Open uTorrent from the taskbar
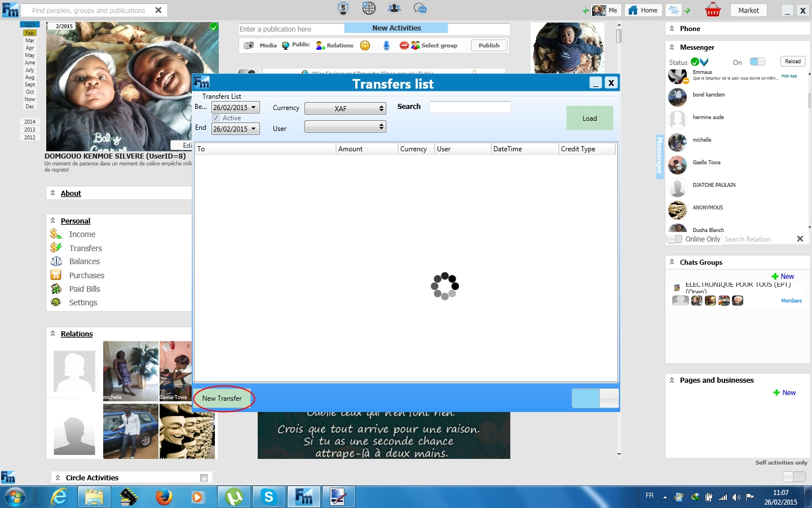 pyautogui.click(x=233, y=497)
